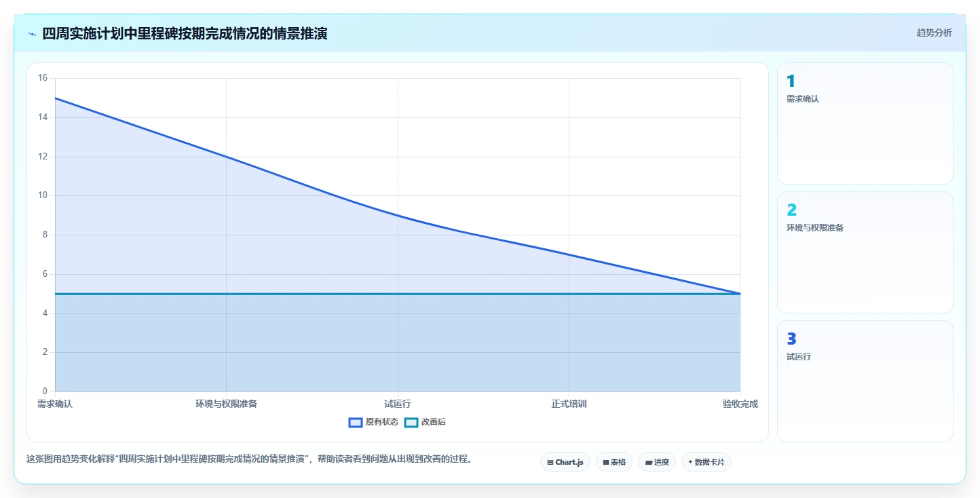Select the 数据卡片 tag chip
The image size is (980, 498).
tap(706, 462)
